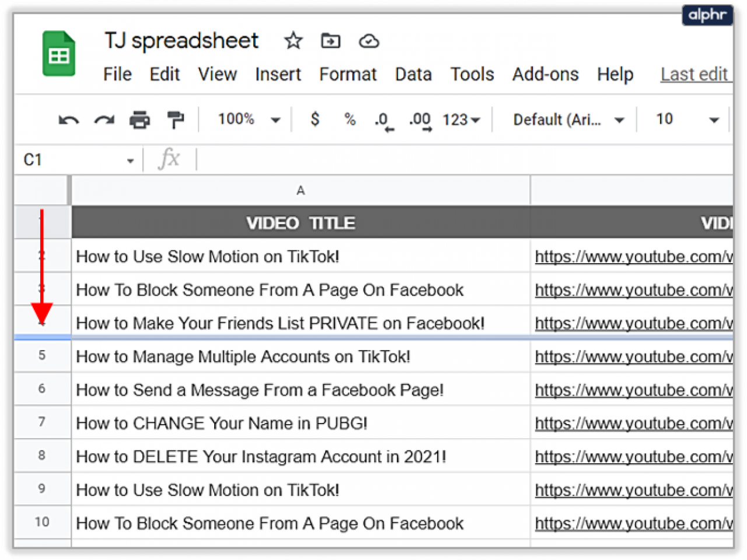Click the fx formula icon
747x560 pixels.
coord(169,159)
